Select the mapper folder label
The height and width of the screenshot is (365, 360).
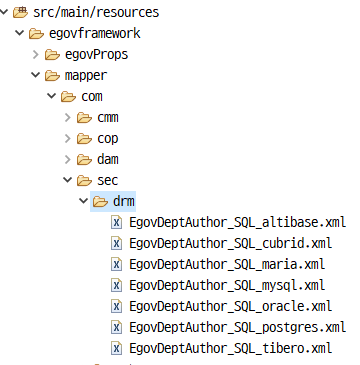(x=86, y=76)
